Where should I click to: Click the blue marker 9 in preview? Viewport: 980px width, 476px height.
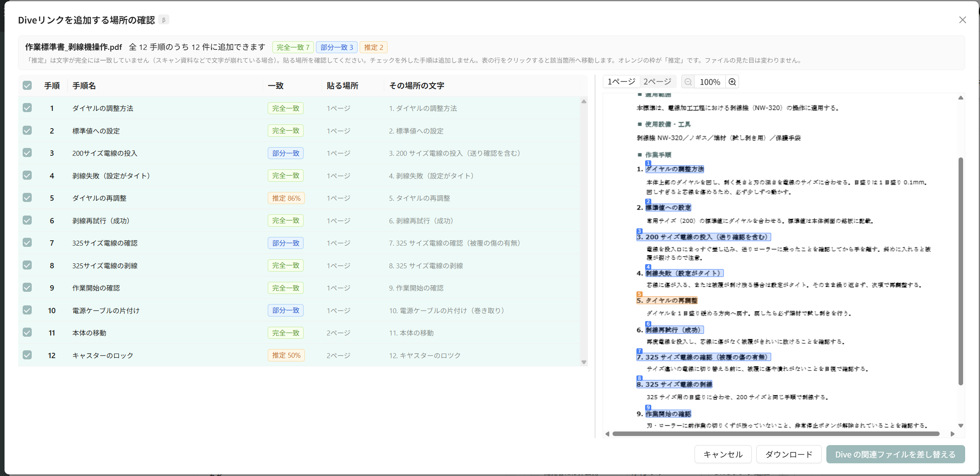pyautogui.click(x=648, y=408)
